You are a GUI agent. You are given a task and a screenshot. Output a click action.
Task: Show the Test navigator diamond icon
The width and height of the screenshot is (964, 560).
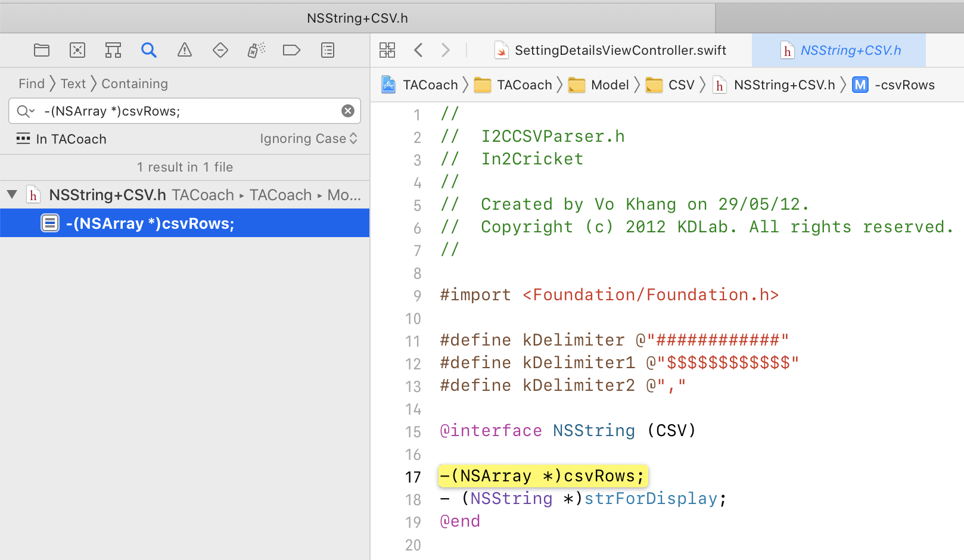pyautogui.click(x=220, y=50)
